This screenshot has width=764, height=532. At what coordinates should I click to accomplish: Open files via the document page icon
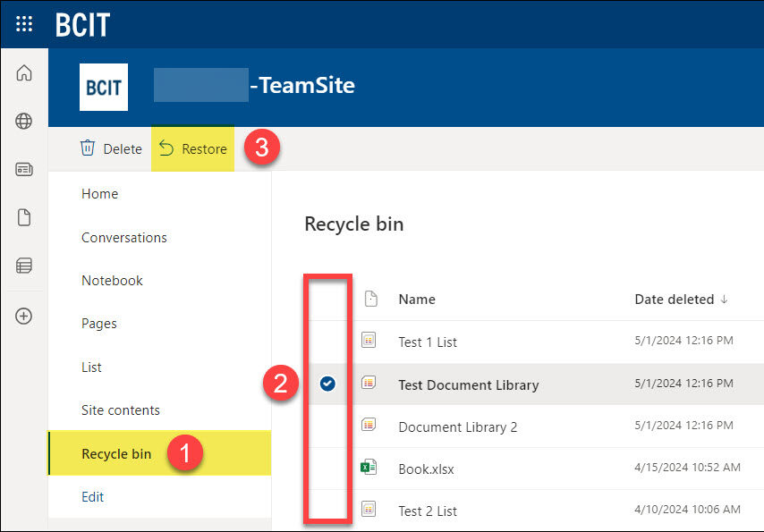tap(24, 217)
